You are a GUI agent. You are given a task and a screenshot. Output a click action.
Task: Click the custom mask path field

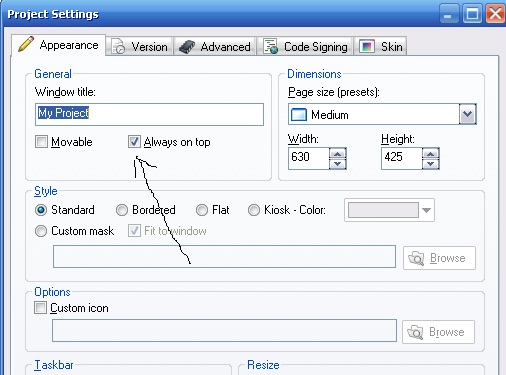[x=224, y=256]
